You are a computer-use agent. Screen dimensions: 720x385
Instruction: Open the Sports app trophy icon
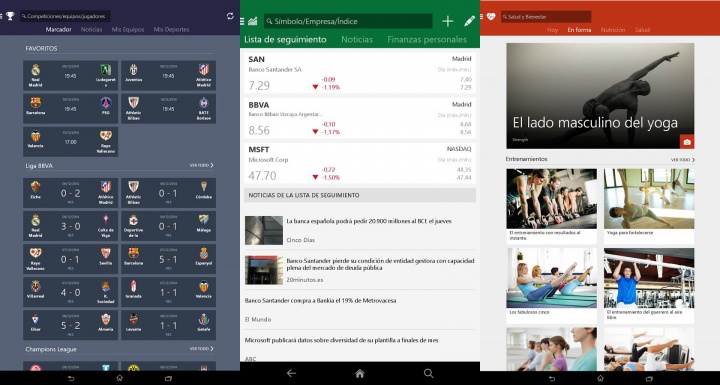(x=10, y=16)
